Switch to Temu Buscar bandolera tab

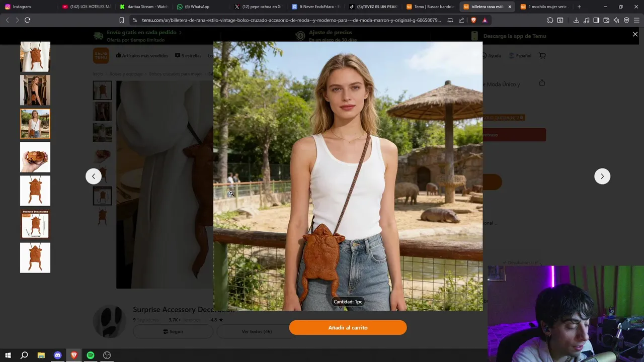click(431, 7)
